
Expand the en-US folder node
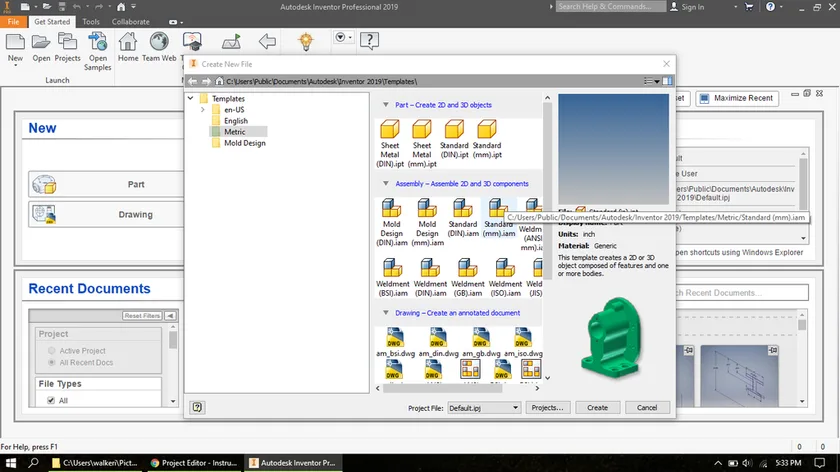pyautogui.click(x=202, y=109)
